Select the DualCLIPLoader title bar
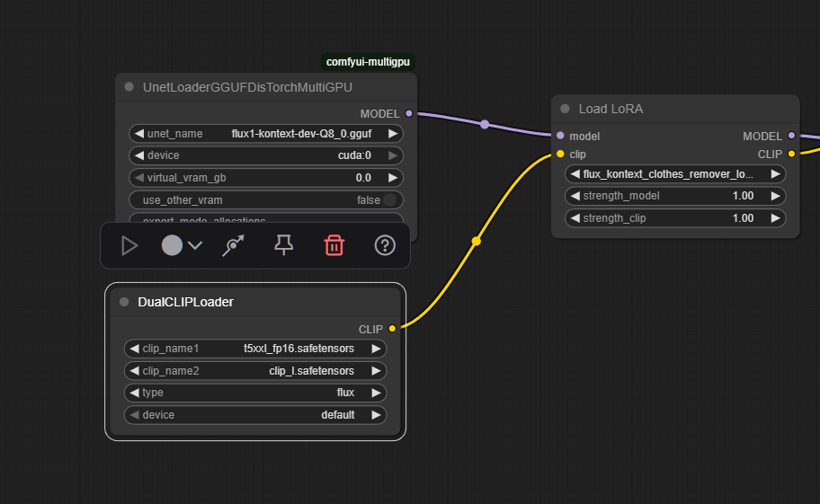Screen dimensions: 820x504 click(x=255, y=302)
